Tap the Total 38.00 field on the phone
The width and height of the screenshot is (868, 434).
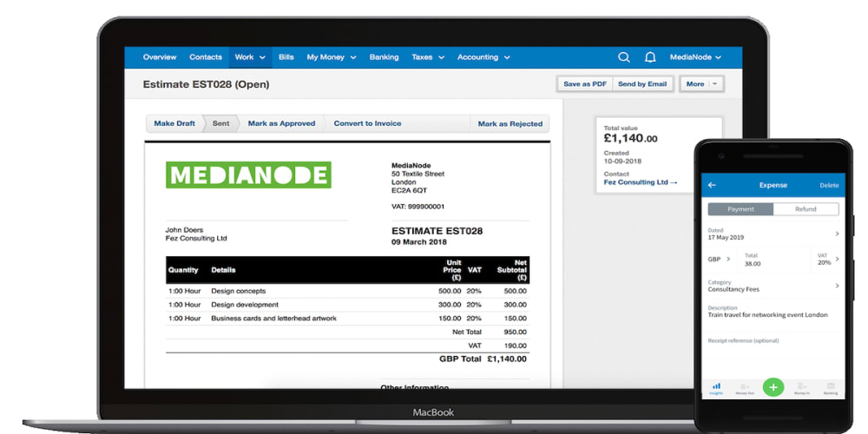pyautogui.click(x=775, y=260)
